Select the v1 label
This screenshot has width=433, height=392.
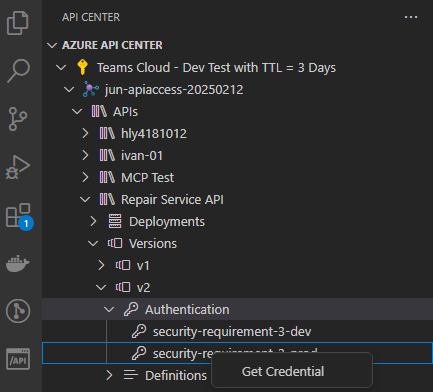click(143, 266)
